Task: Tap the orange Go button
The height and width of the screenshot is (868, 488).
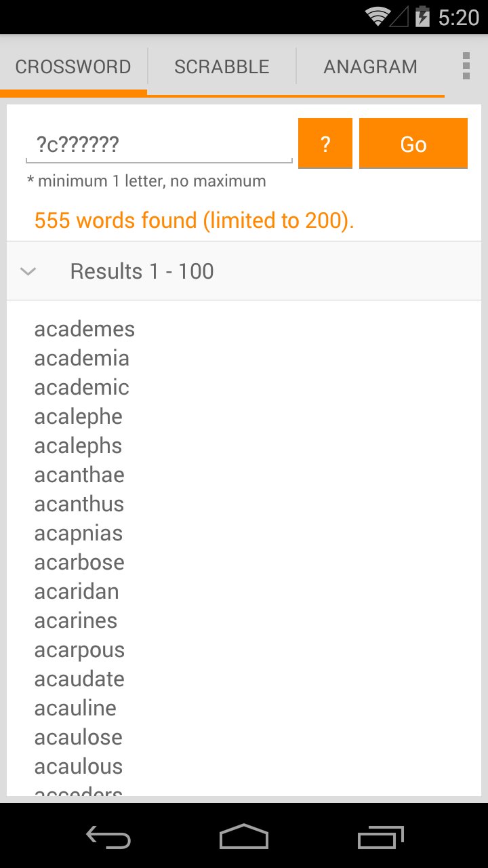Action: [x=413, y=143]
